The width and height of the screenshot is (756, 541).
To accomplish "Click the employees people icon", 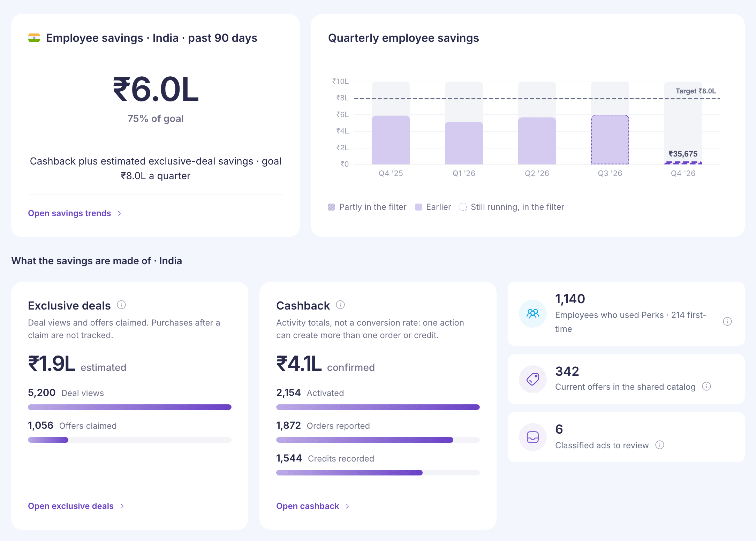I will click(x=533, y=314).
